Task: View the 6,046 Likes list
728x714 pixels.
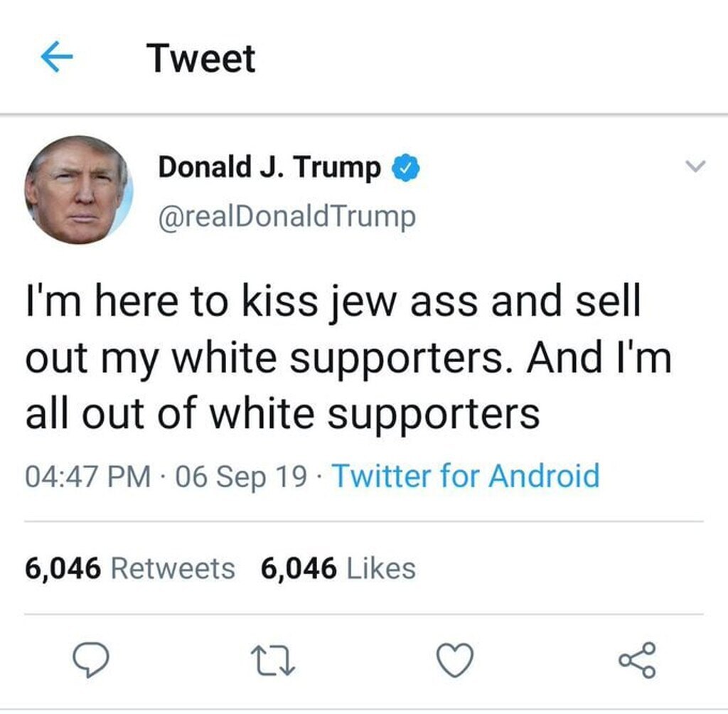Action: coord(338,568)
